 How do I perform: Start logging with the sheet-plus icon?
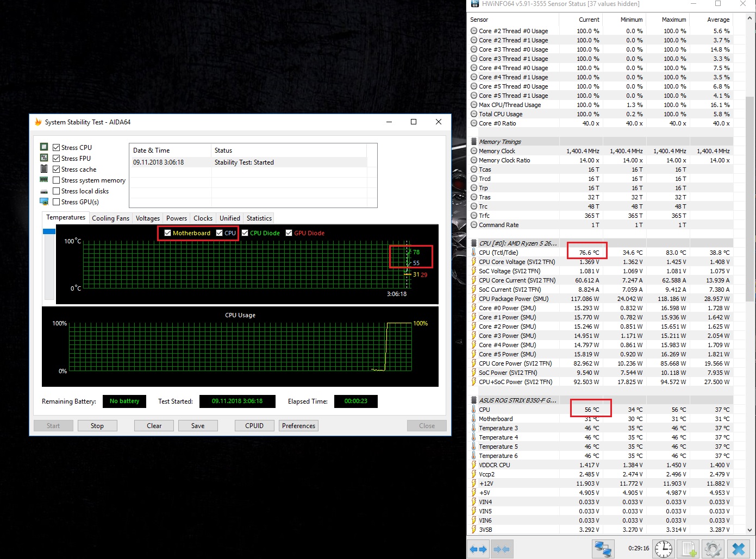click(x=689, y=549)
